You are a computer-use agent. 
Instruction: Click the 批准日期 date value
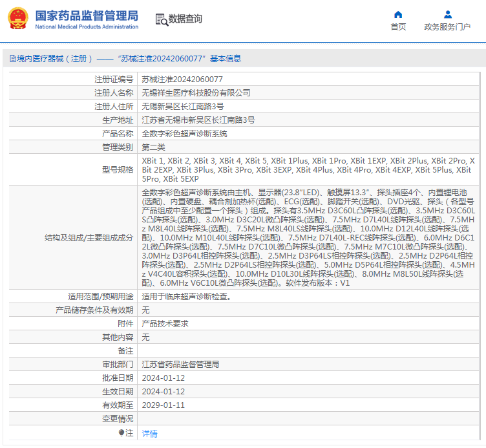(x=163, y=378)
